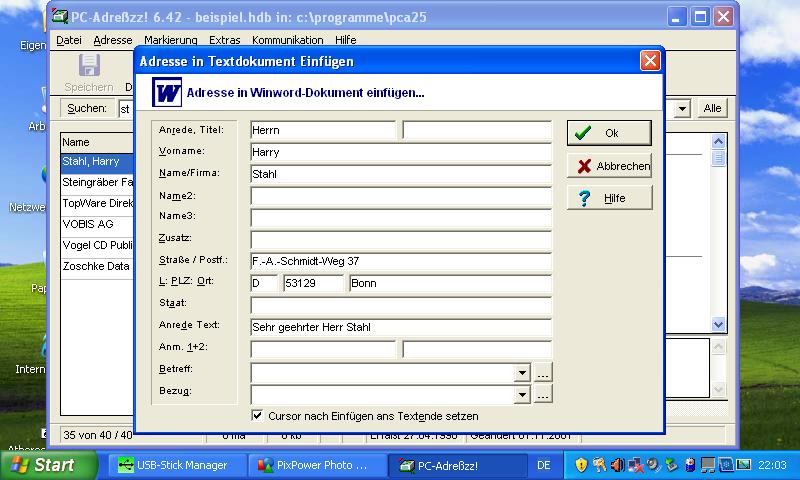Switch to USB-Stick Manager in taskbar
The width and height of the screenshot is (800, 480).
coord(173,465)
